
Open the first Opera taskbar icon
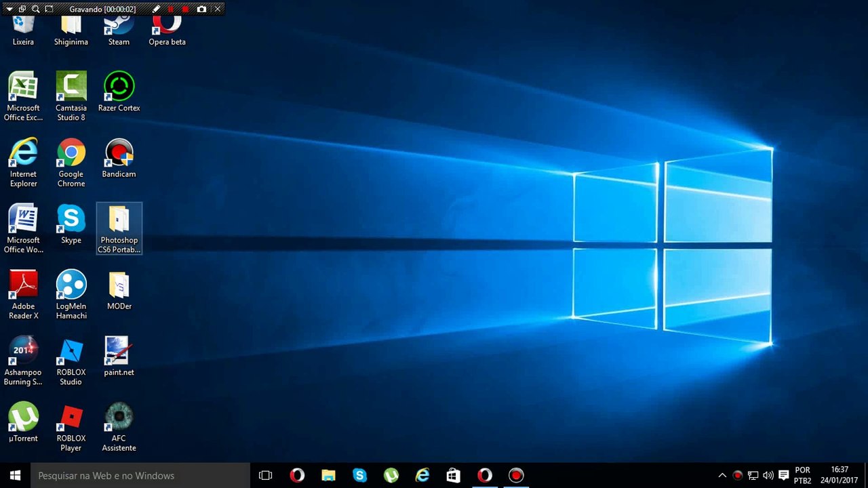[297, 475]
